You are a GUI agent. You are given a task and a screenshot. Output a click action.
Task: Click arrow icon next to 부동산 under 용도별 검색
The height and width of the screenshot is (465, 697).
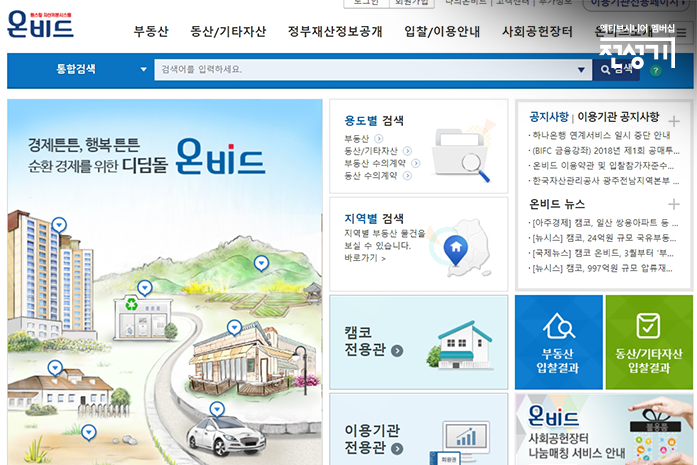click(378, 138)
